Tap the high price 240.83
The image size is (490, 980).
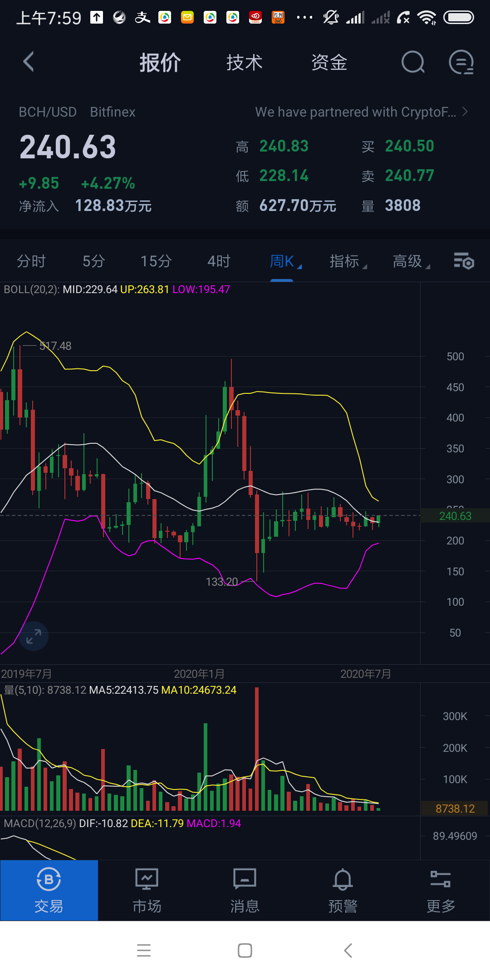pyautogui.click(x=284, y=146)
